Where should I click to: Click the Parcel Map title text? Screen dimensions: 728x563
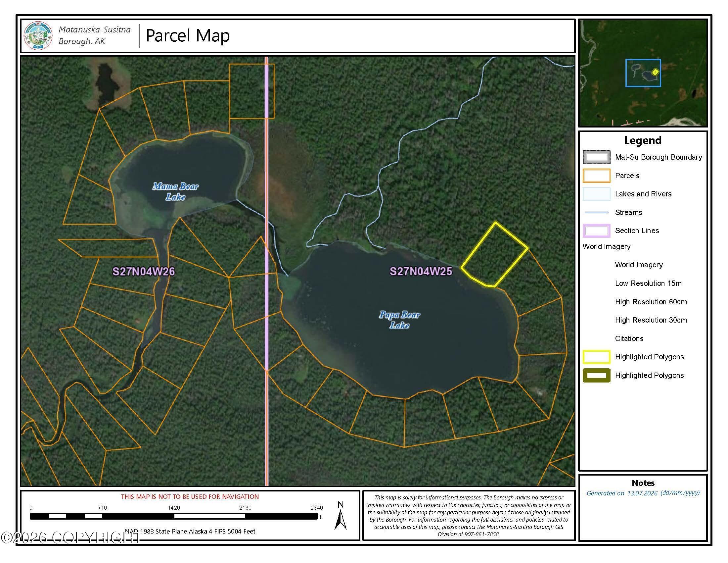point(188,36)
